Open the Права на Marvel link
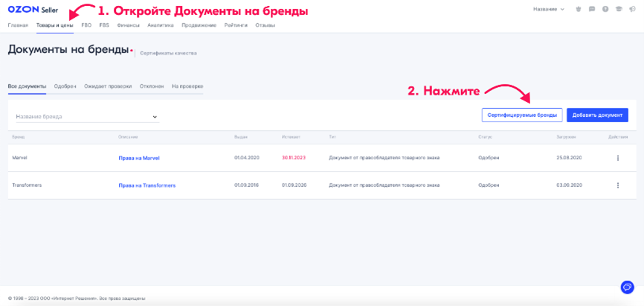The width and height of the screenshot is (644, 306). tap(139, 158)
